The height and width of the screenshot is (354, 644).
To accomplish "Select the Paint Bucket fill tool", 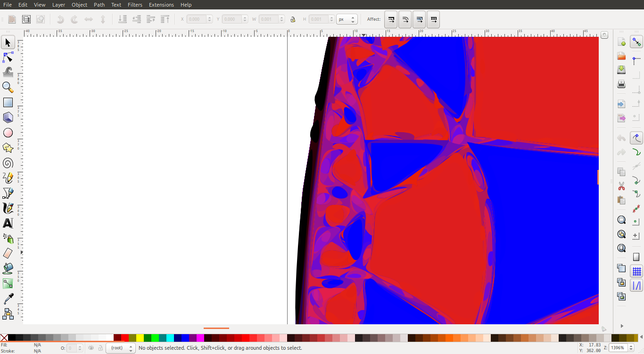I will coord(8,269).
